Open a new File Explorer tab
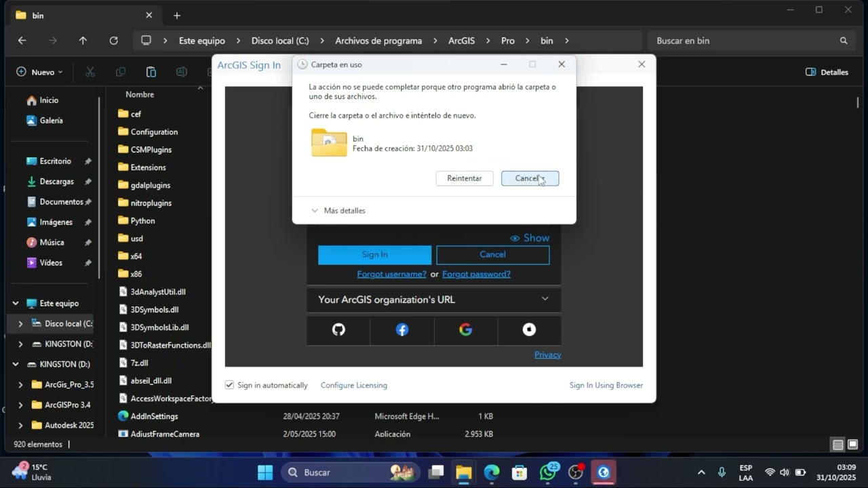This screenshot has width=868, height=488. pos(177,16)
